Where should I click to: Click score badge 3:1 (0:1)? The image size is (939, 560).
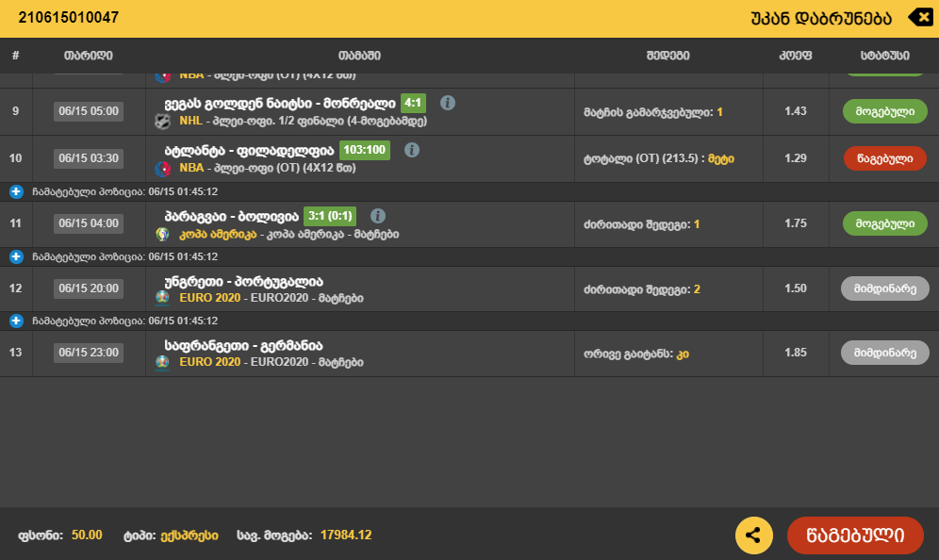(330, 216)
